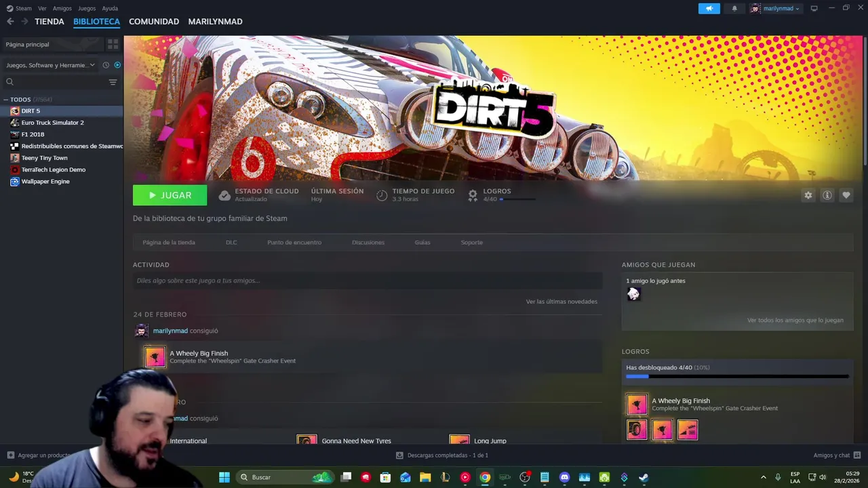Go forward with the right arrow

tap(24, 22)
